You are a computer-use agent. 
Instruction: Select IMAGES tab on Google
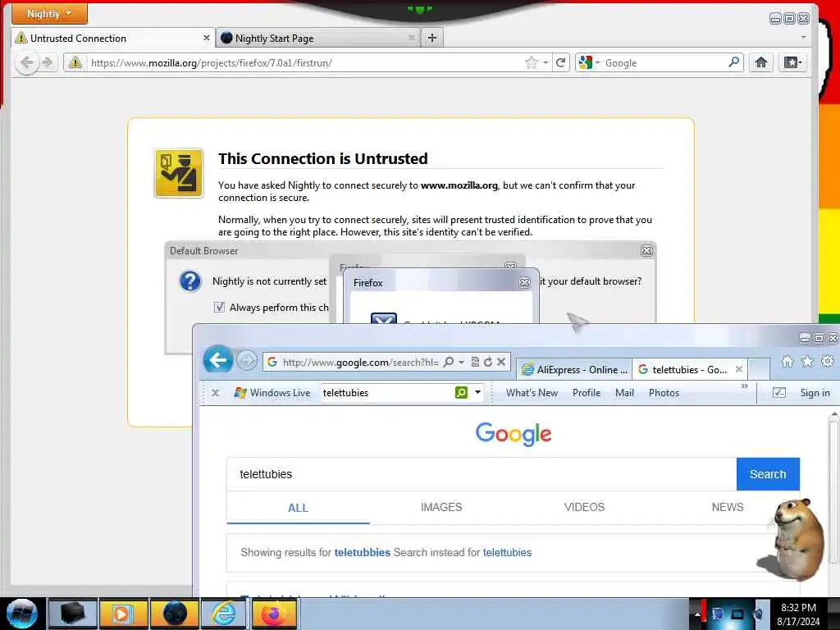pyautogui.click(x=441, y=507)
